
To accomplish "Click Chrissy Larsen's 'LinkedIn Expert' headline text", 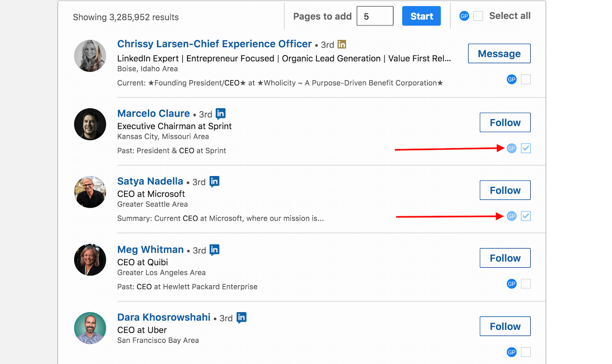I will [284, 59].
